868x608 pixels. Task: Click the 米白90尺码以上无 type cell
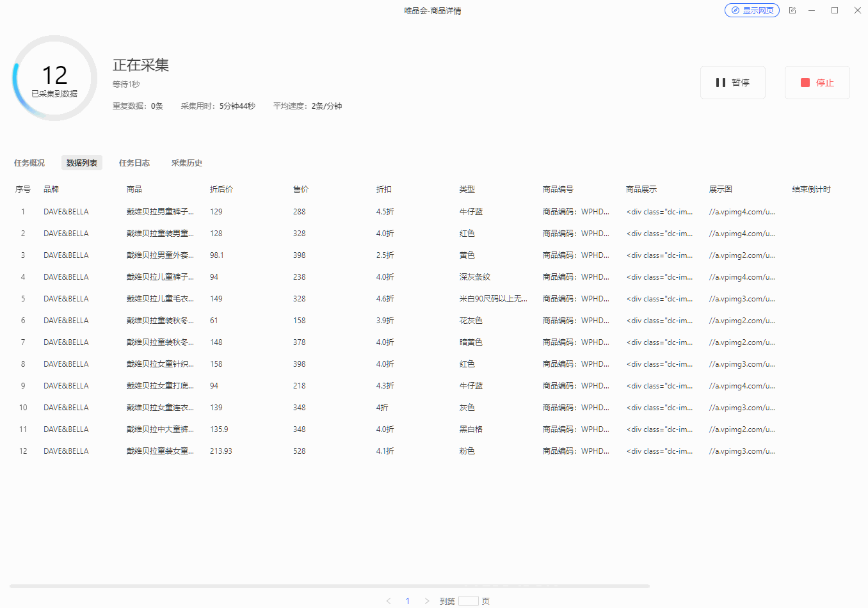[494, 299]
